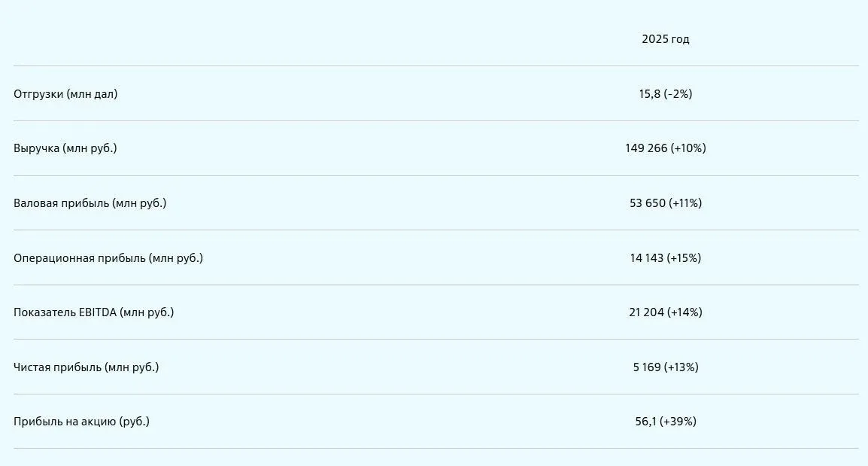This screenshot has width=868, height=466.
Task: Click the operating profit value 14 143
Action: (x=647, y=258)
